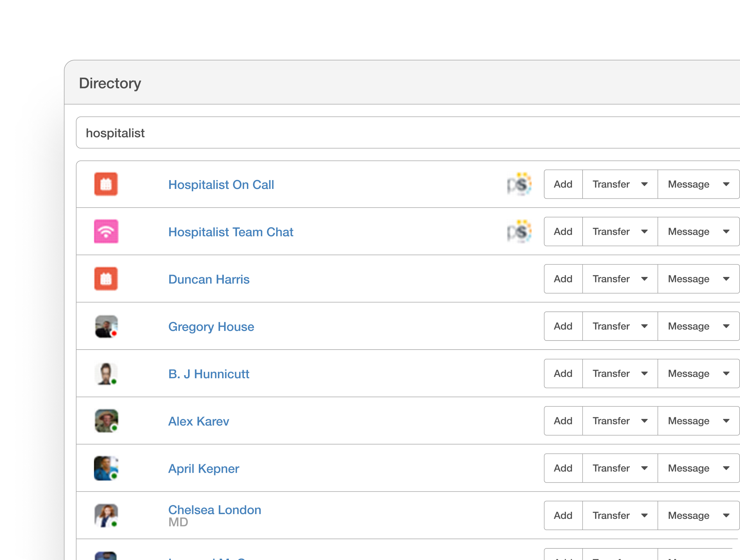Add Hospitalist Team Chat
Screen dimensions: 740x560
point(563,231)
